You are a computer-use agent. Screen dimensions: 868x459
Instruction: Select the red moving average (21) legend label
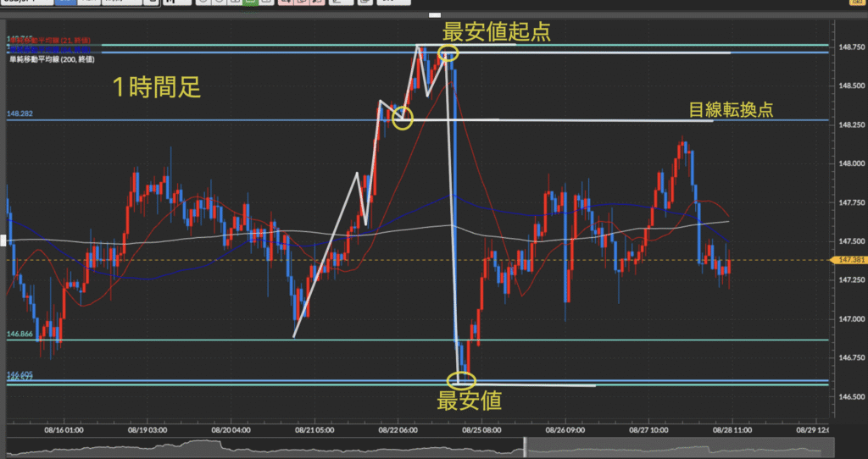tap(50, 41)
